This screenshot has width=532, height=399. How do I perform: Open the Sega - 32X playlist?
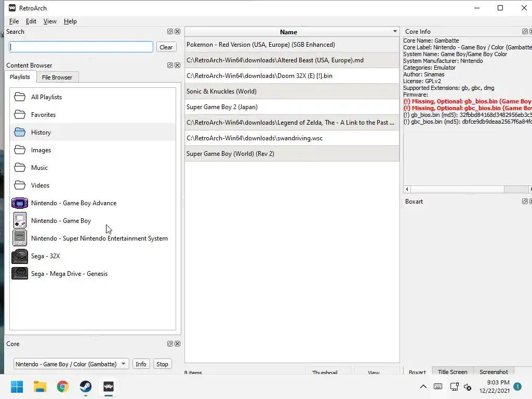pyautogui.click(x=92, y=256)
